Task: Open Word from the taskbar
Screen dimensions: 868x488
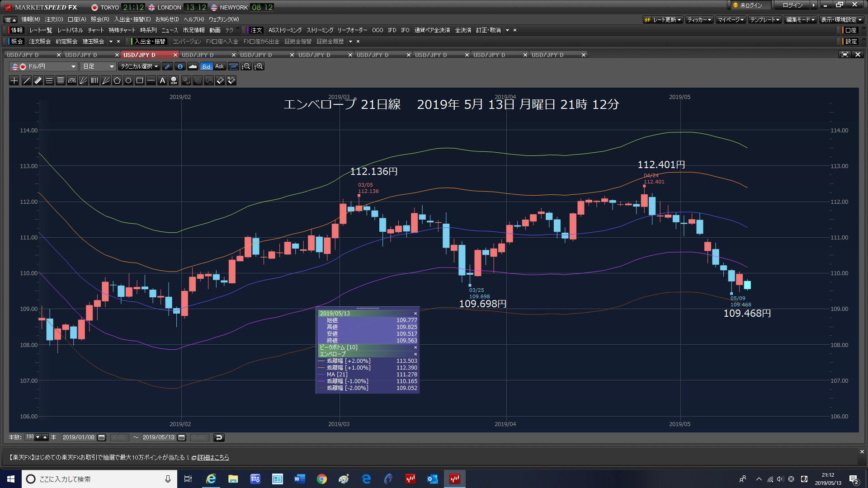Action: click(299, 479)
